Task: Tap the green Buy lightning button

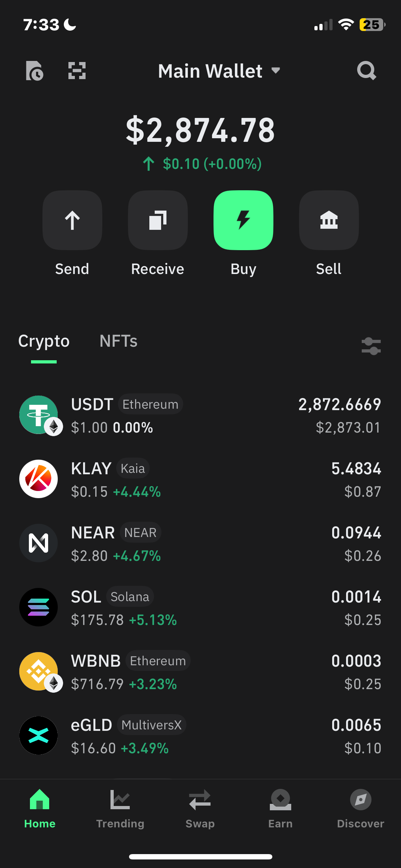Action: coord(243,220)
